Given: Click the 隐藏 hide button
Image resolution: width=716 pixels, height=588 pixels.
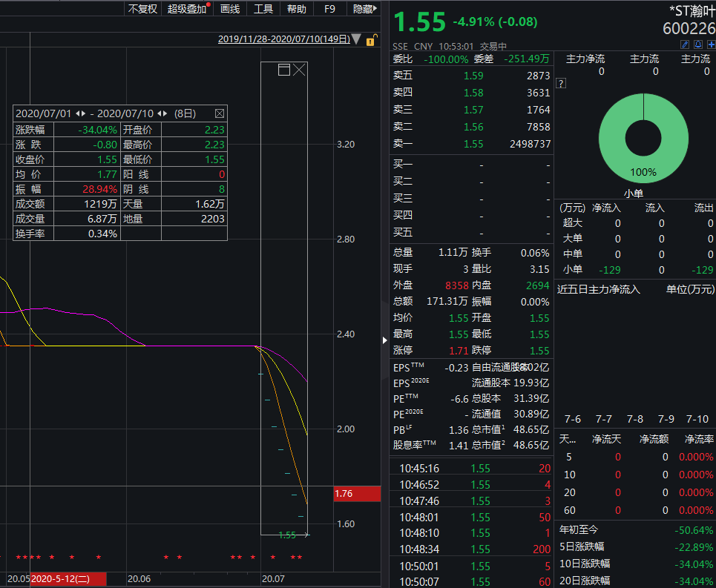Looking at the screenshot, I should [364, 9].
